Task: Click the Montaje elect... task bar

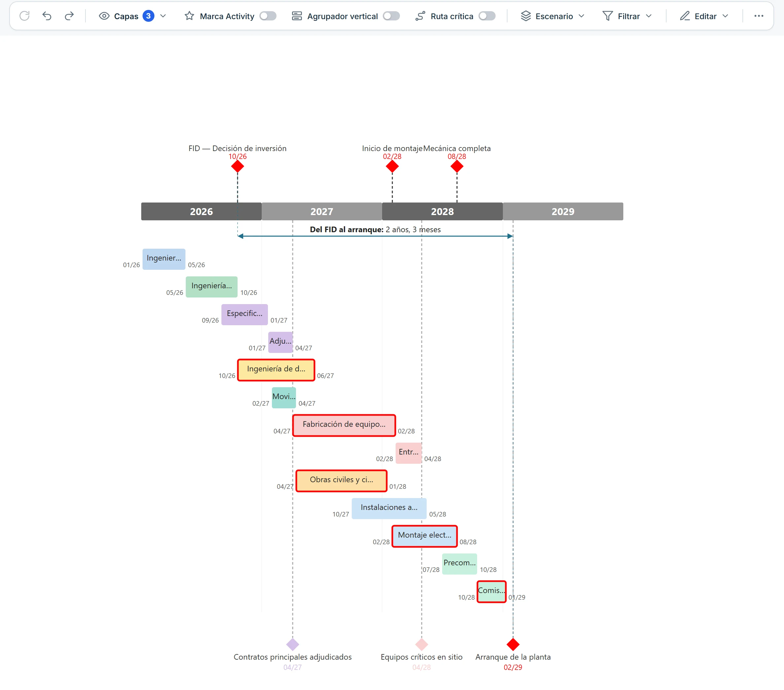Action: [425, 536]
